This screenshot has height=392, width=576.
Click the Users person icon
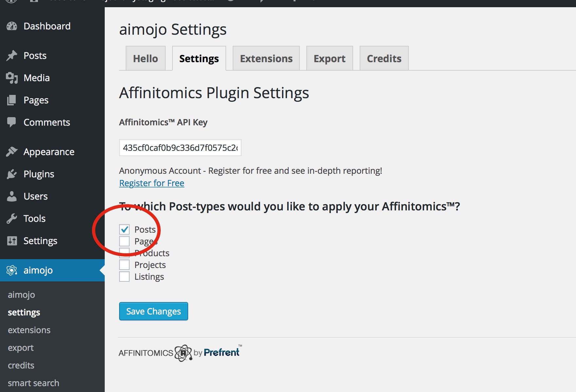pyautogui.click(x=12, y=196)
